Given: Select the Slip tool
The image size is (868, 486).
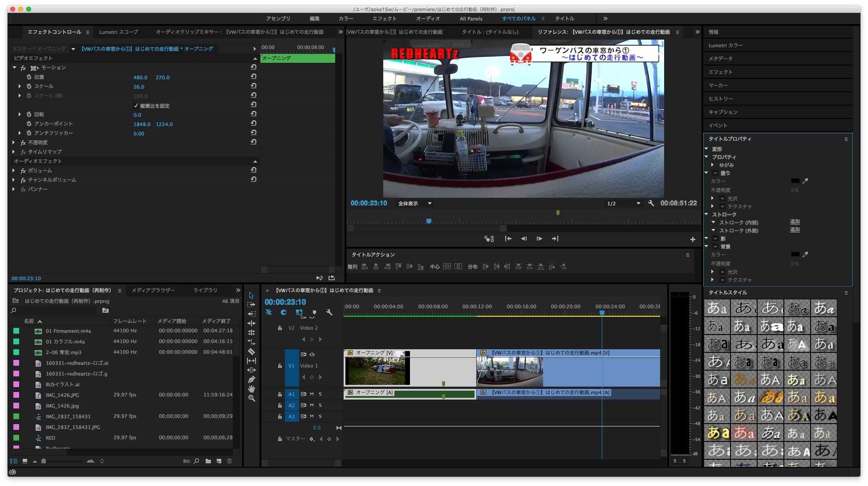Looking at the screenshot, I should coord(251,361).
